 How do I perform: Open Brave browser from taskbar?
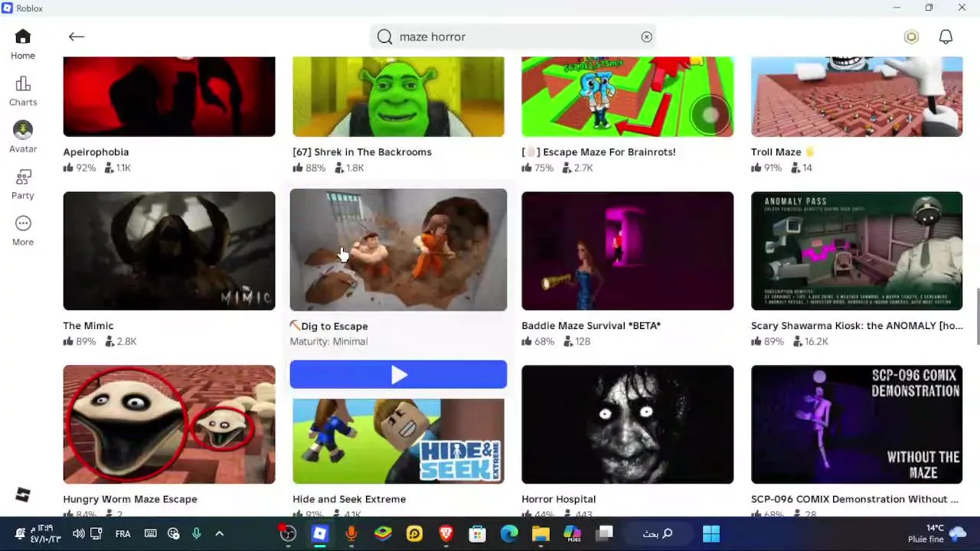tap(446, 533)
